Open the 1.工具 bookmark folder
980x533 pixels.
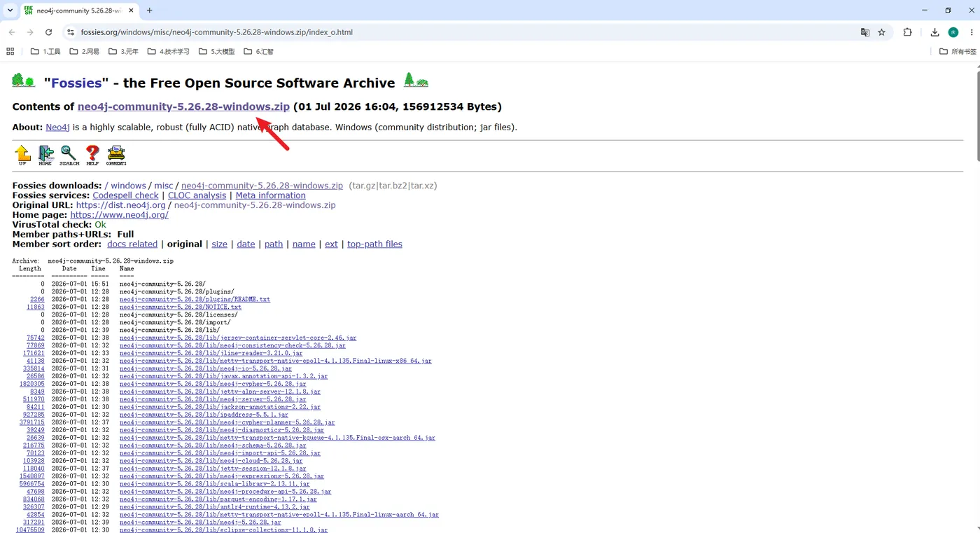(x=45, y=51)
